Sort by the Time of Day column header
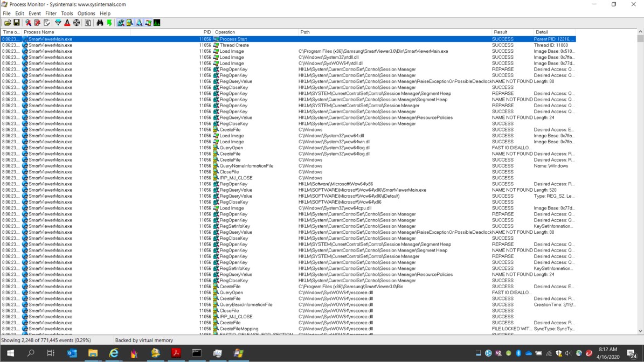This screenshot has height=362, width=644. [x=11, y=32]
